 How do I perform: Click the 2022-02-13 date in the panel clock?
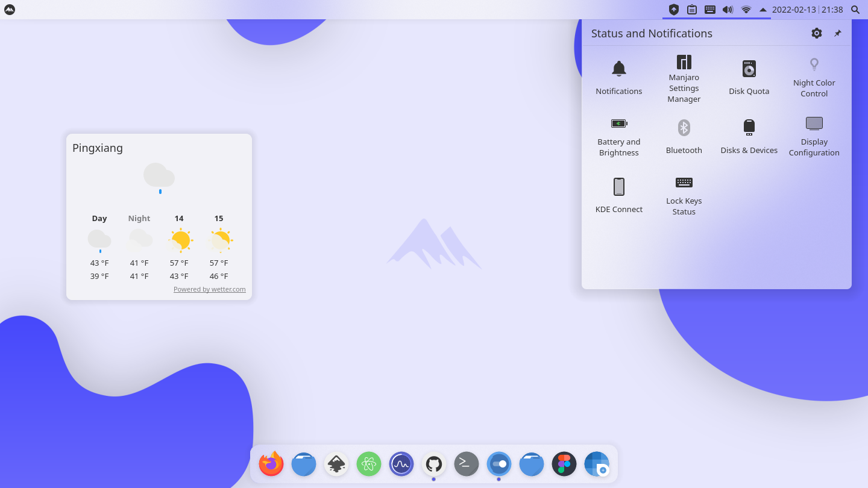point(794,10)
